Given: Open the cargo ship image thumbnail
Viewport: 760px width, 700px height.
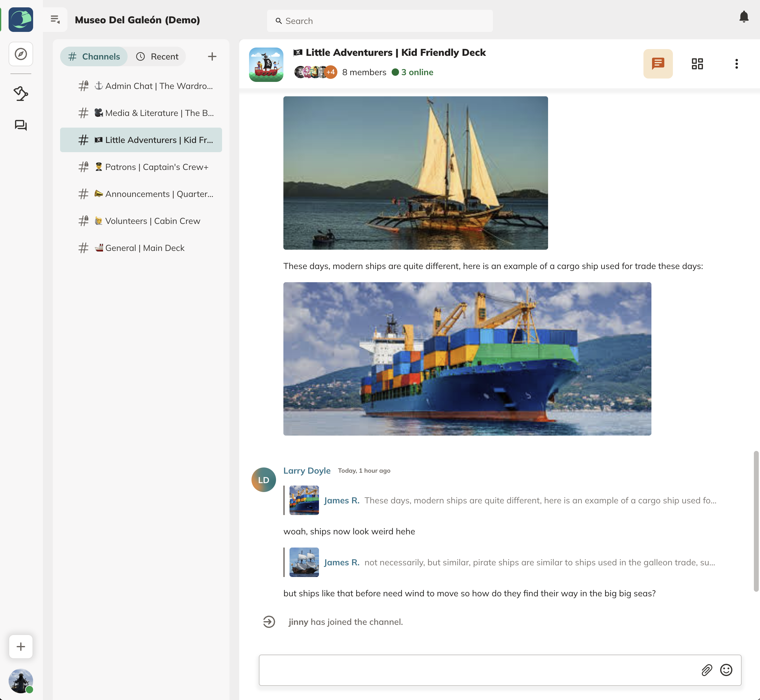Looking at the screenshot, I should (304, 500).
